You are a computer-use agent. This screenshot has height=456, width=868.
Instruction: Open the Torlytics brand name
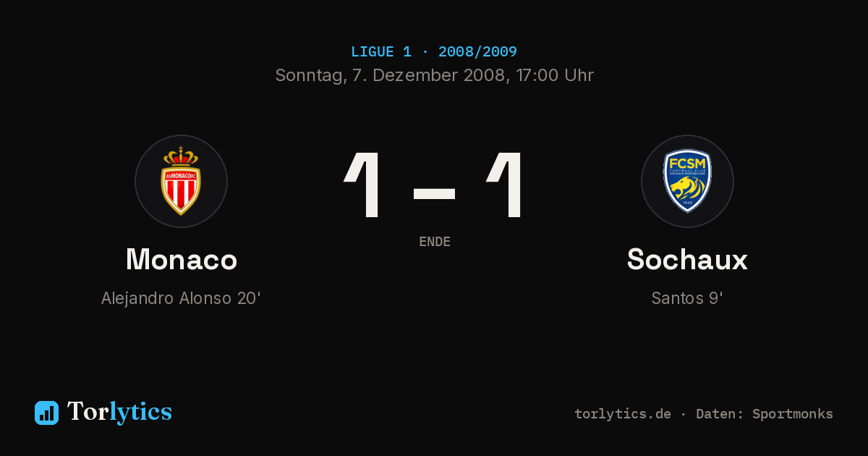[119, 412]
